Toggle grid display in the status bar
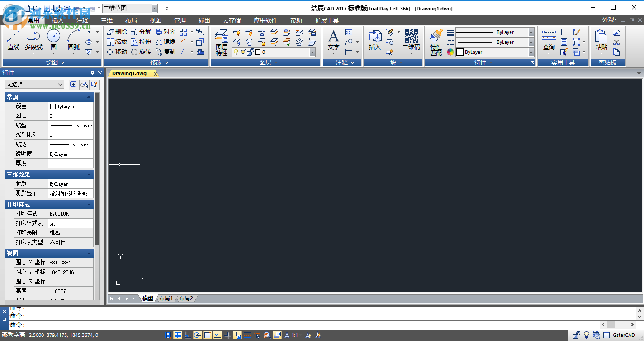Screen dimensions: 644x341 [x=178, y=335]
